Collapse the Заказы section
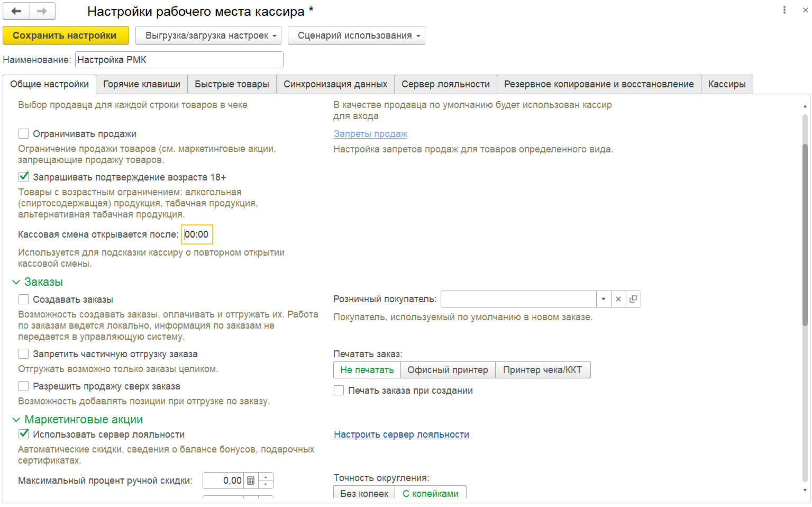 click(16, 282)
